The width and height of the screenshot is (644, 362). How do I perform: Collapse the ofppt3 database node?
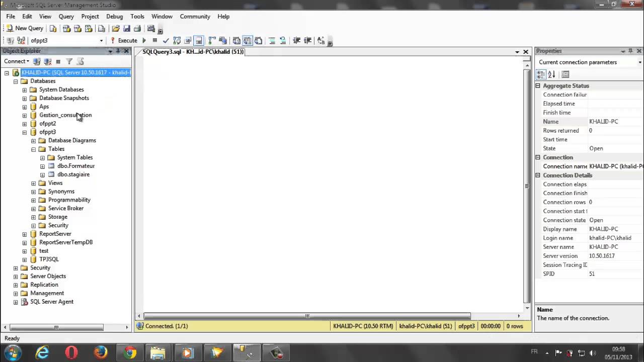[25, 132]
